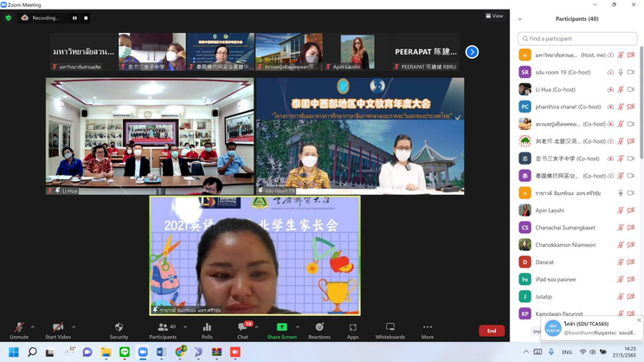Viewport: 644px width, 362px height.
Task: Expand video options arrow beside Start Video
Action: click(x=76, y=326)
